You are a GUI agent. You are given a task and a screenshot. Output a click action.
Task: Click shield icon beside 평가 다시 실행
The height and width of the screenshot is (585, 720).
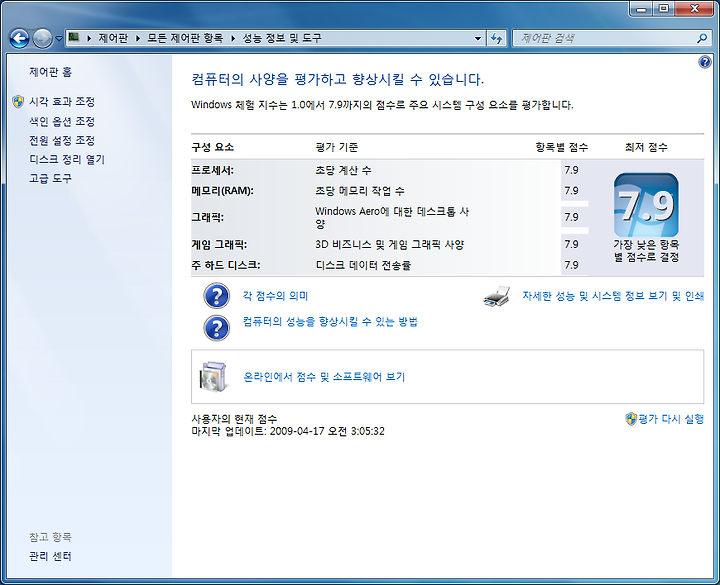(631, 419)
